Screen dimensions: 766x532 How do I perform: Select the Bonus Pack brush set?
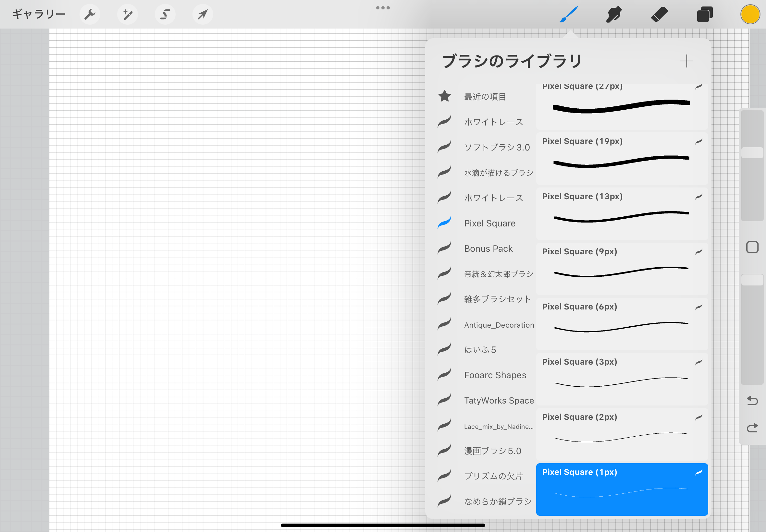(x=488, y=249)
